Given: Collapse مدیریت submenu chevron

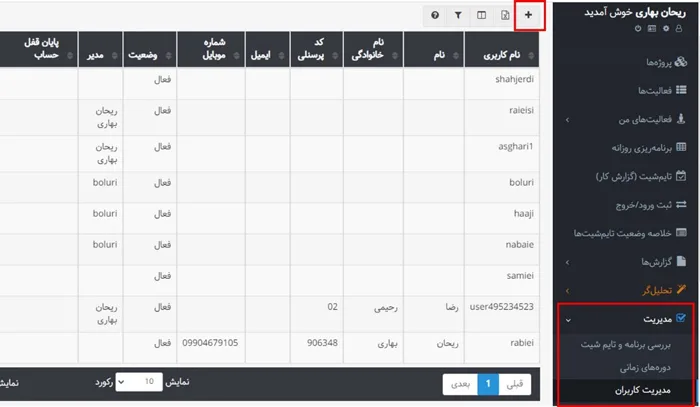Looking at the screenshot, I should [568, 320].
